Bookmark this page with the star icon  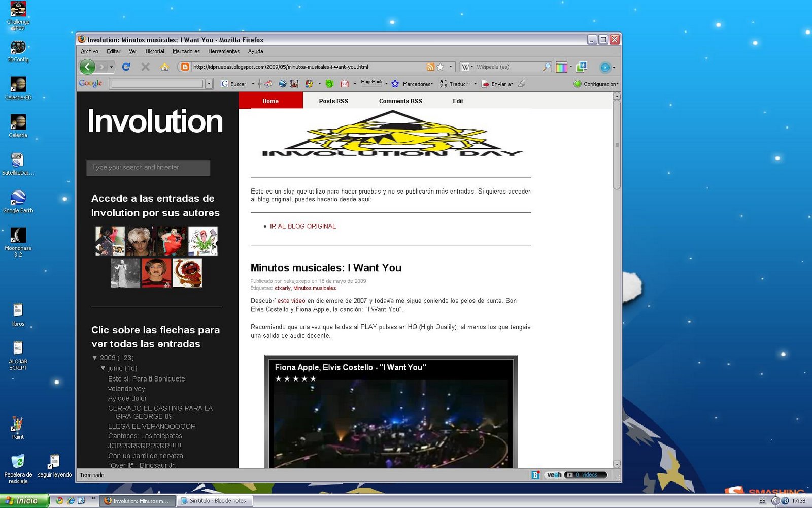(441, 67)
